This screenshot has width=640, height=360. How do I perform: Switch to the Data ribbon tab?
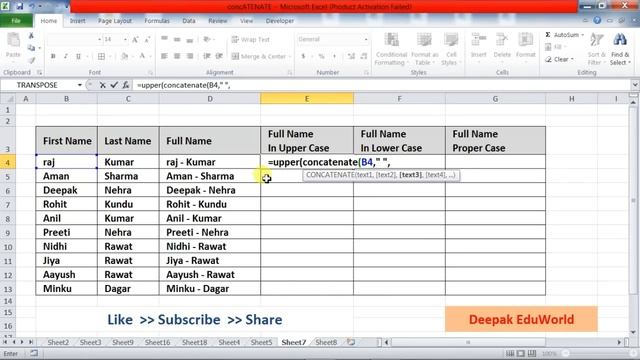click(x=189, y=21)
